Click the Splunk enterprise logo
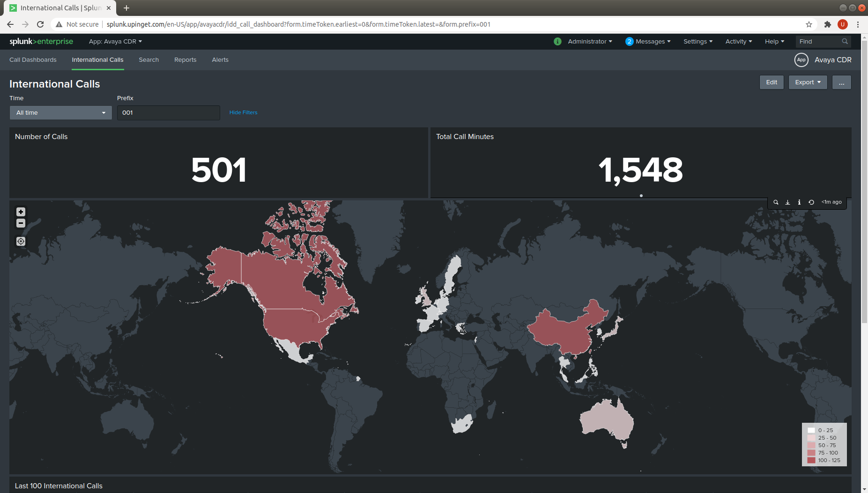Image resolution: width=868 pixels, height=493 pixels. [x=41, y=41]
